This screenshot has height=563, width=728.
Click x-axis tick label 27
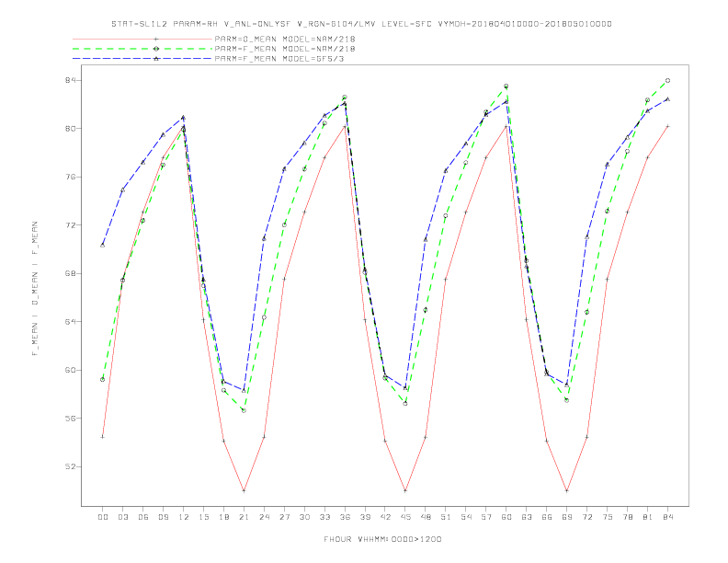click(x=284, y=517)
